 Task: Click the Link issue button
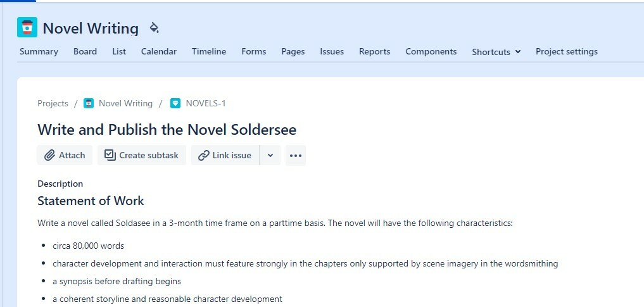pos(225,155)
